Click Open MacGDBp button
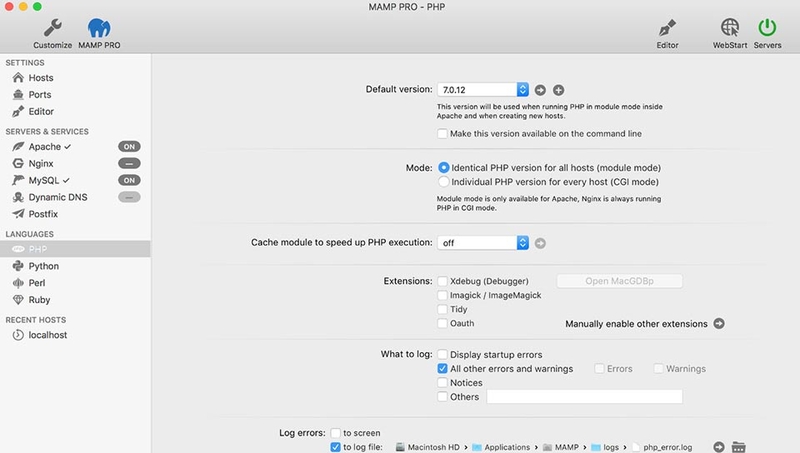 [x=619, y=281]
